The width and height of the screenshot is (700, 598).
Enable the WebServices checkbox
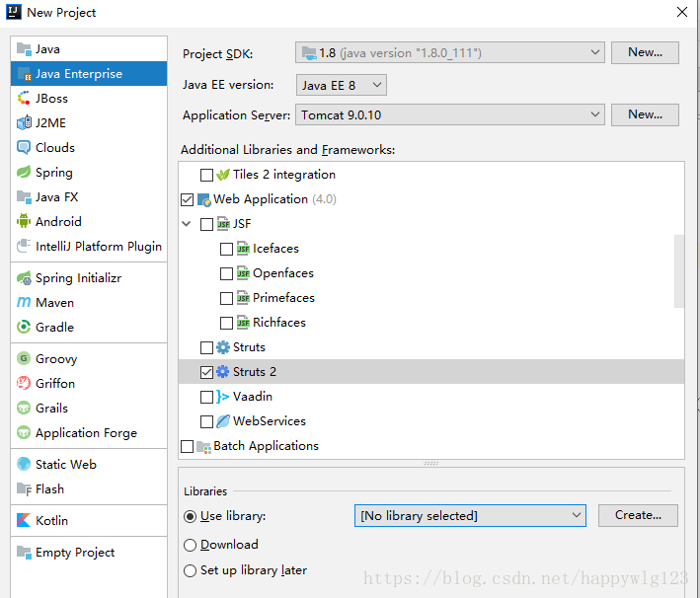(206, 421)
